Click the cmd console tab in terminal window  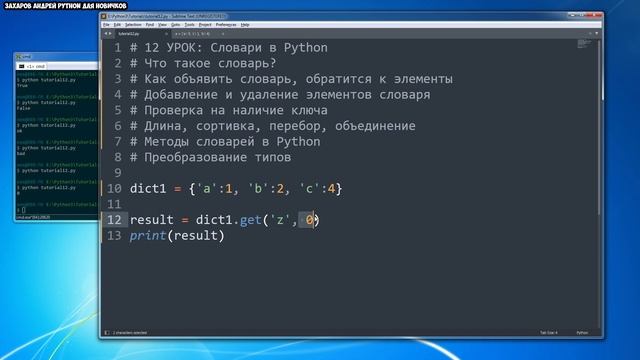[x=32, y=66]
